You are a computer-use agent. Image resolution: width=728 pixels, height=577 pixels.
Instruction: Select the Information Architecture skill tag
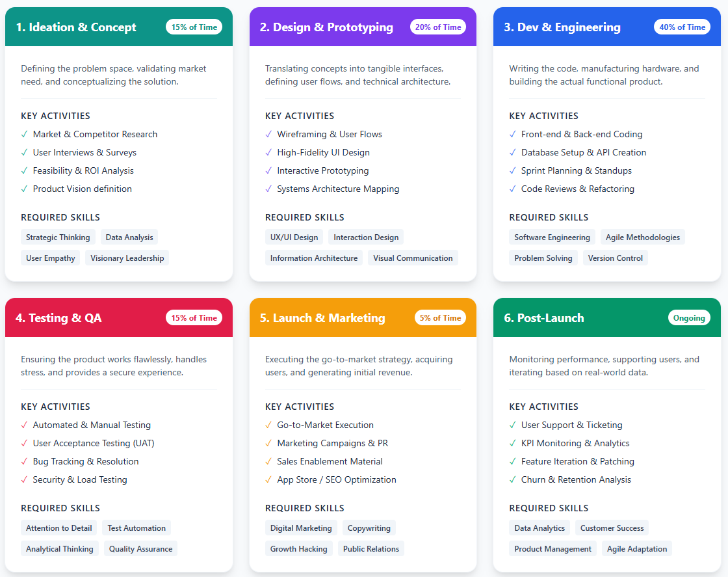click(x=314, y=258)
